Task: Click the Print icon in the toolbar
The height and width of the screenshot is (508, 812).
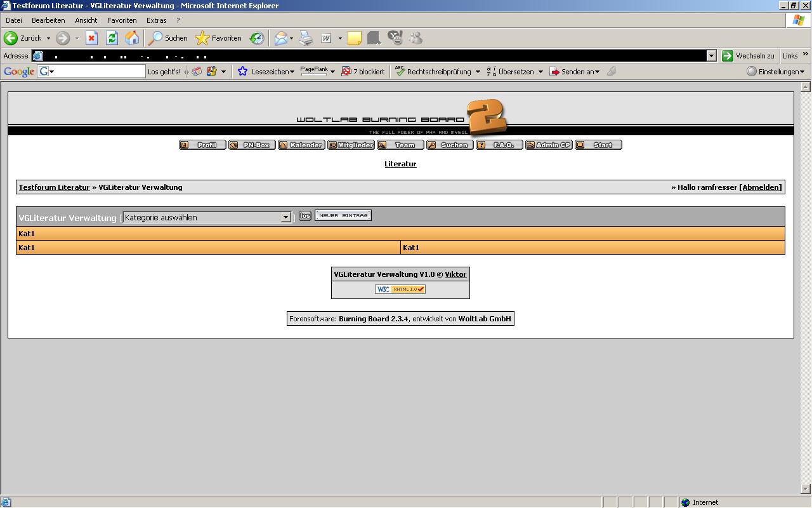Action: [x=306, y=38]
